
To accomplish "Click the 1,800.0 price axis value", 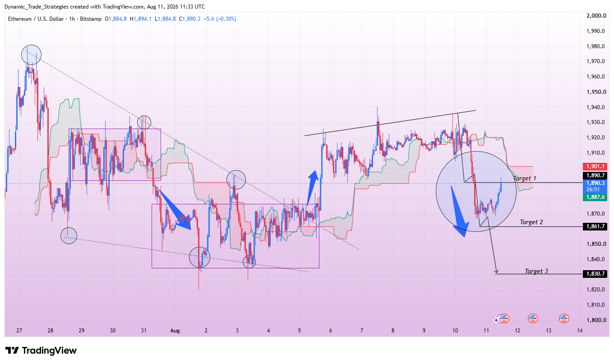I will (596, 320).
